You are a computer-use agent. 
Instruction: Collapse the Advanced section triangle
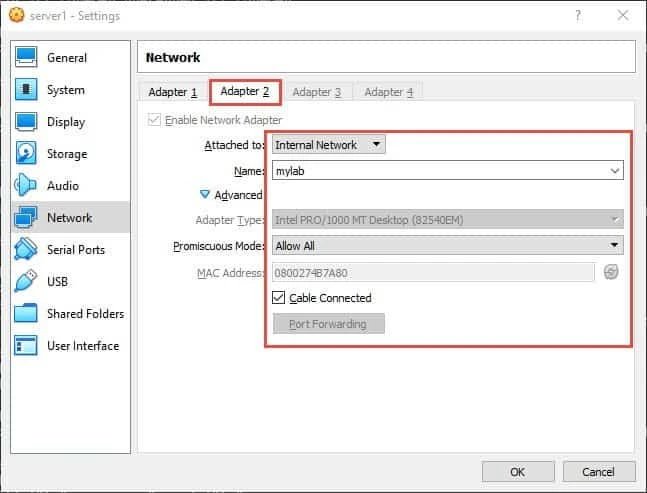click(205, 194)
